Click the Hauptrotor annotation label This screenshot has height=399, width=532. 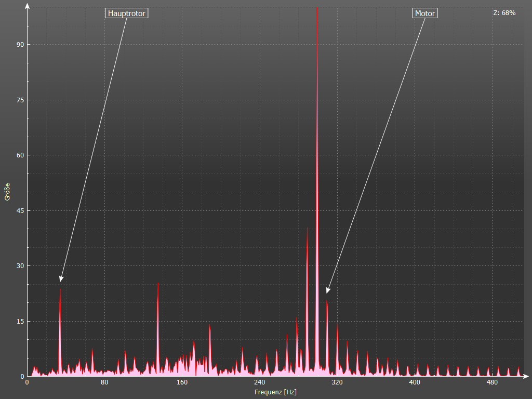(127, 14)
